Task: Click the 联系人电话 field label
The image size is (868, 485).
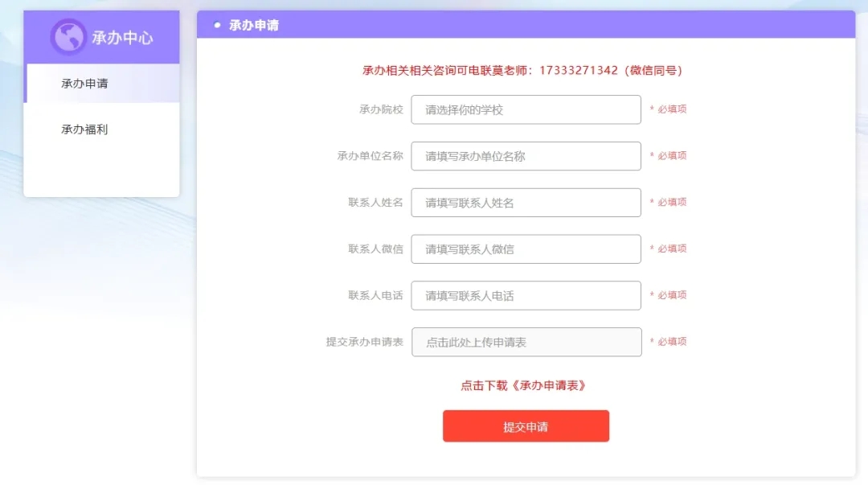Action: [376, 295]
